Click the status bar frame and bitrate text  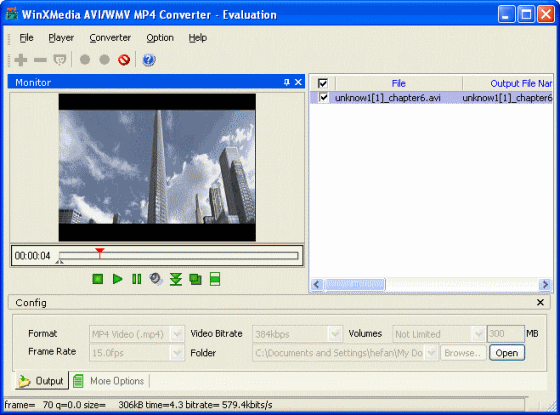pos(138,405)
